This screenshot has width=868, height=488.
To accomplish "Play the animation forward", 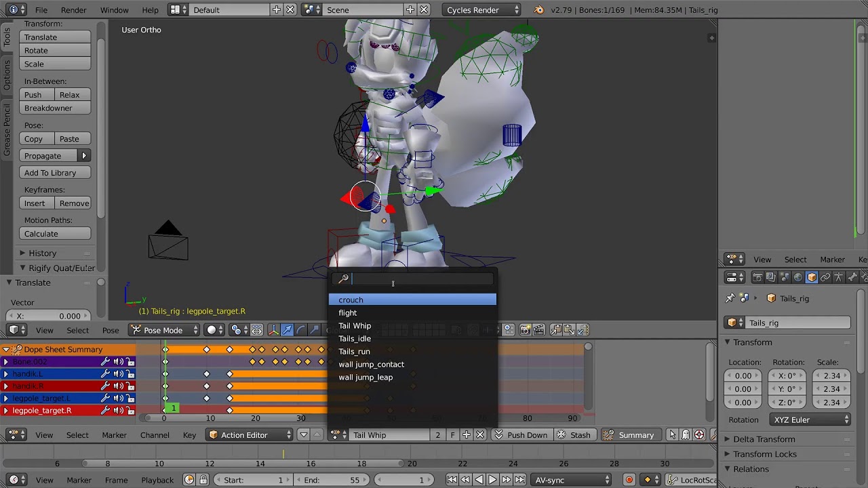I will 492,480.
